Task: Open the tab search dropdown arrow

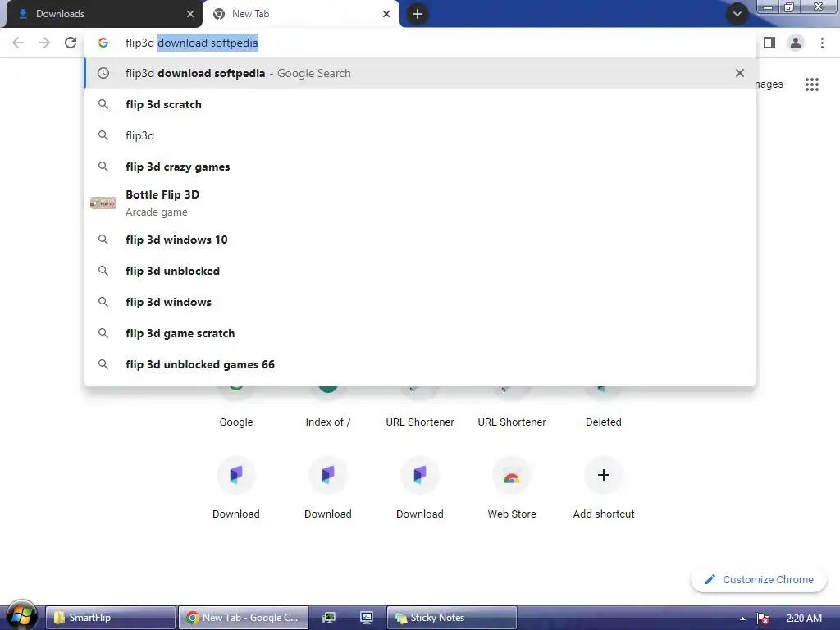Action: pyautogui.click(x=737, y=14)
